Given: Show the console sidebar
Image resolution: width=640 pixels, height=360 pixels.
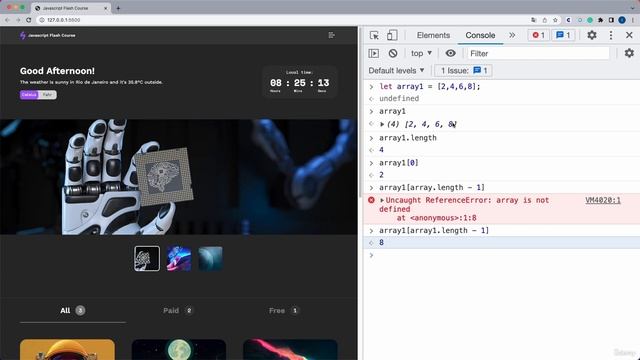Looking at the screenshot, I should (373, 53).
